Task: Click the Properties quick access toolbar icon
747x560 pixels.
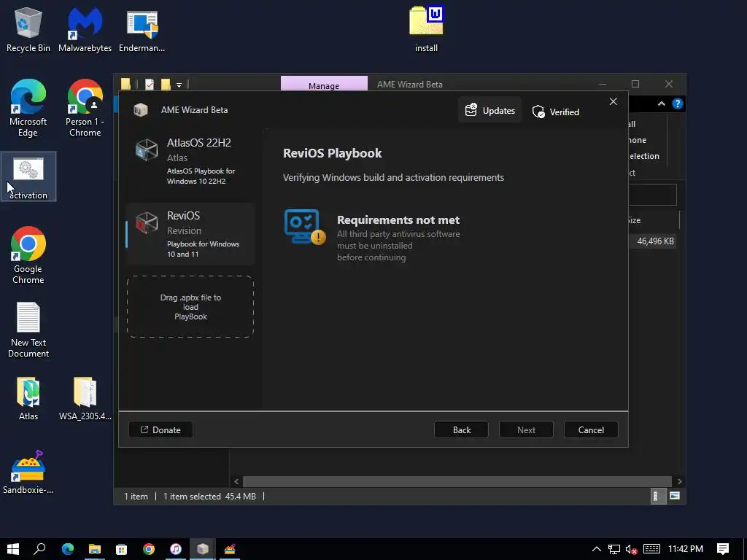Action: 150,85
